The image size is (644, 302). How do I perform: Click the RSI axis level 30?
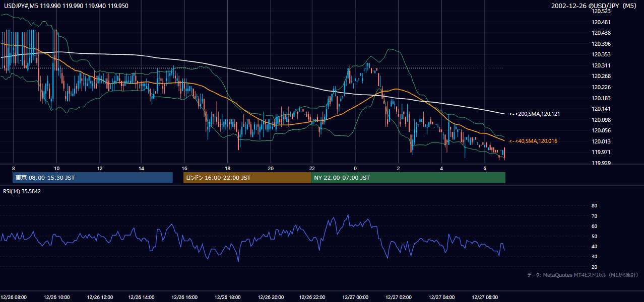coord(594,257)
